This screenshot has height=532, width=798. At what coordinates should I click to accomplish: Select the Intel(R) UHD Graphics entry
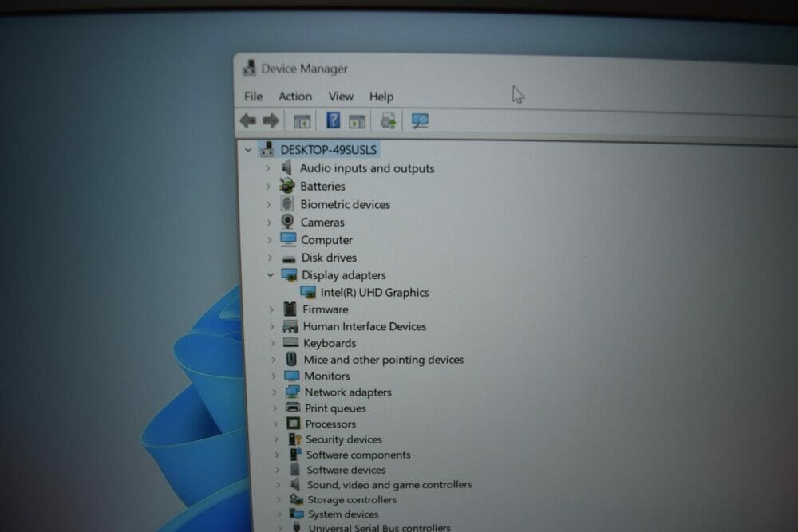pyautogui.click(x=374, y=293)
